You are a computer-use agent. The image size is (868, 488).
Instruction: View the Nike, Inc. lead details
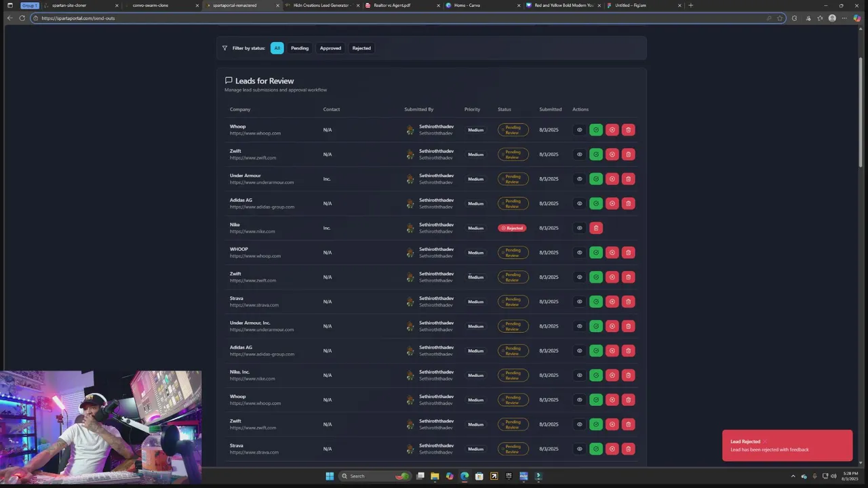579,375
